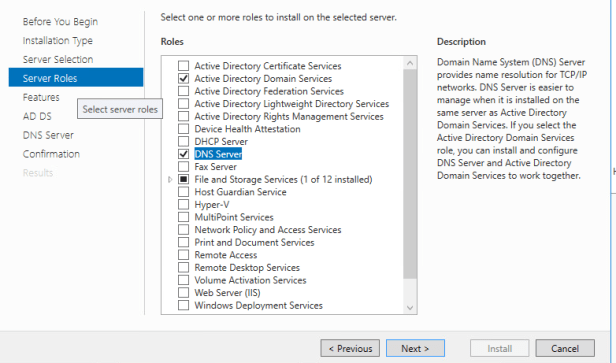Click the Previous button
616x363 pixels.
tap(350, 348)
